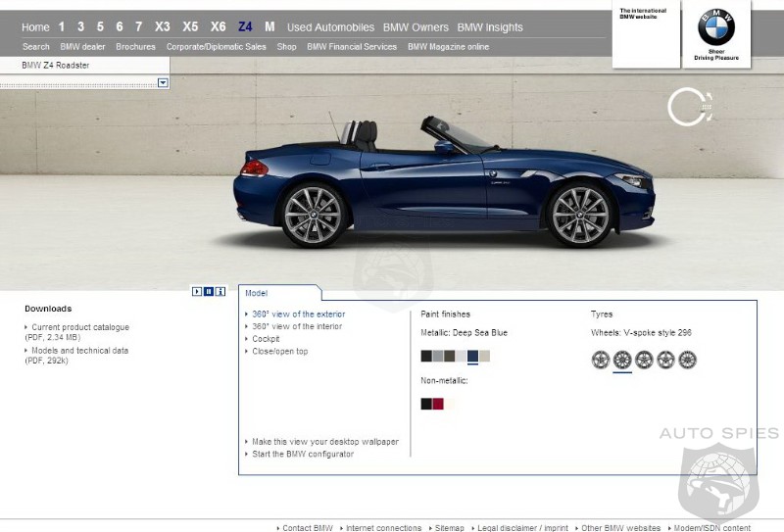Click Search in the sub-navigation
784x532 pixels.
[x=36, y=46]
